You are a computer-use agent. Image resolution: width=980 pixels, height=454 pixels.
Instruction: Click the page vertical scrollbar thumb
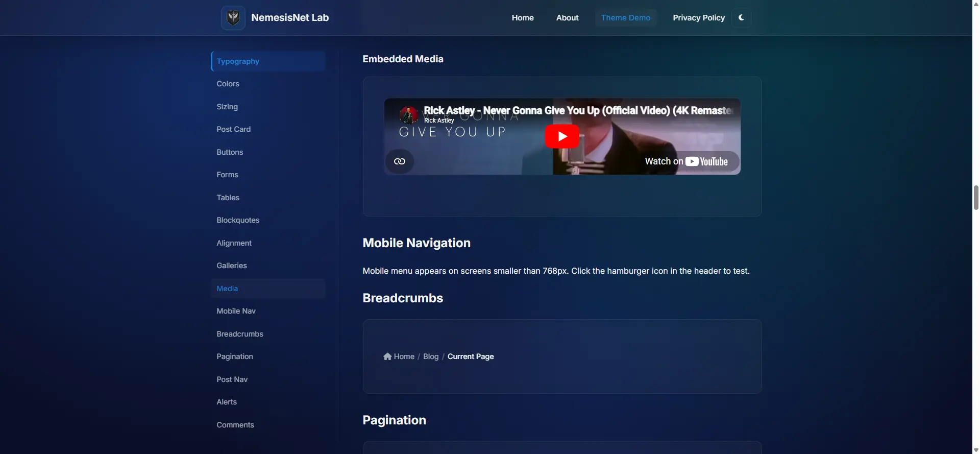tap(976, 198)
